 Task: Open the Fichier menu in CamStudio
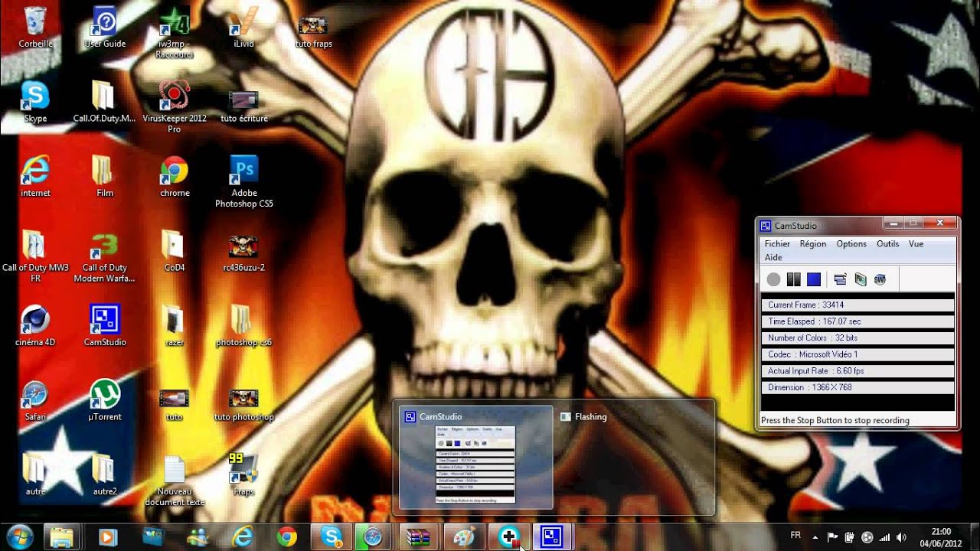777,243
